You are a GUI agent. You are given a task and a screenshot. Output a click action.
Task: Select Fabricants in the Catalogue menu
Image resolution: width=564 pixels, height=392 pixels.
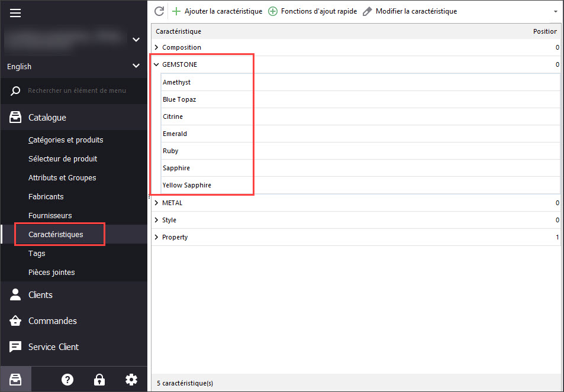coord(46,197)
